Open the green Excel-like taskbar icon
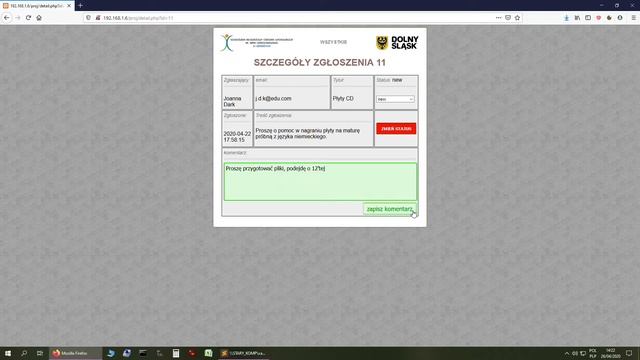 pyautogui.click(x=208, y=353)
